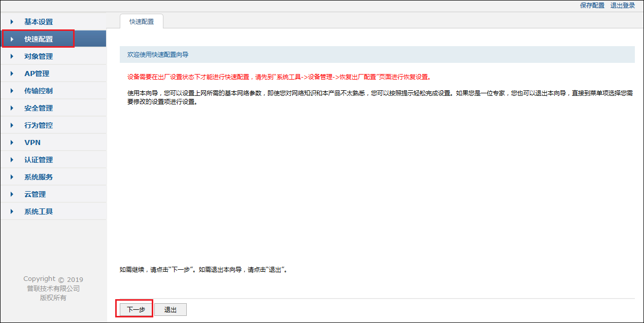This screenshot has height=323, width=644.
Task: Click 退出登录 to log out
Action: point(624,5)
